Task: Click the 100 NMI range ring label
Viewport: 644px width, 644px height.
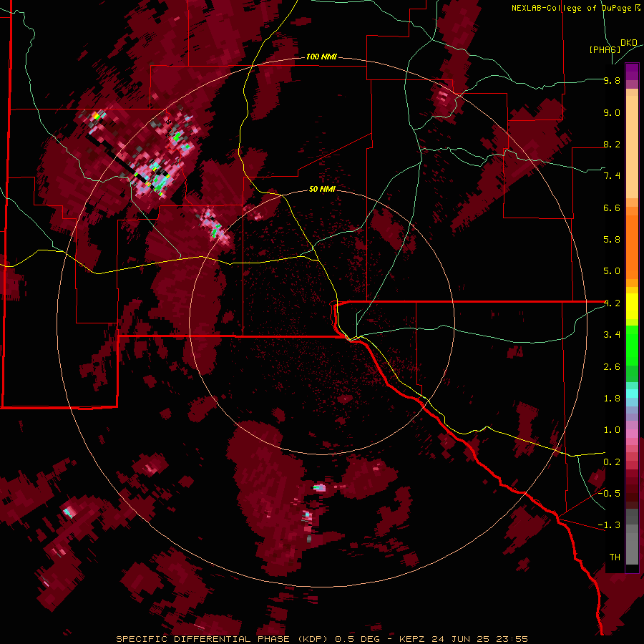Action: pyautogui.click(x=321, y=57)
